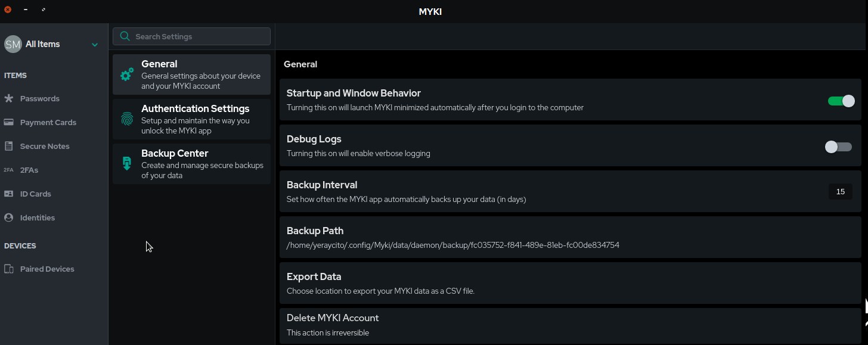Select the 2FAs sidebar icon
Viewport: 868px width, 345px height.
[9, 170]
